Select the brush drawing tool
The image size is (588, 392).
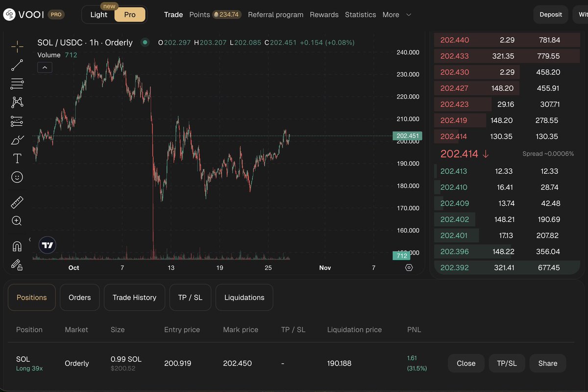(17, 140)
